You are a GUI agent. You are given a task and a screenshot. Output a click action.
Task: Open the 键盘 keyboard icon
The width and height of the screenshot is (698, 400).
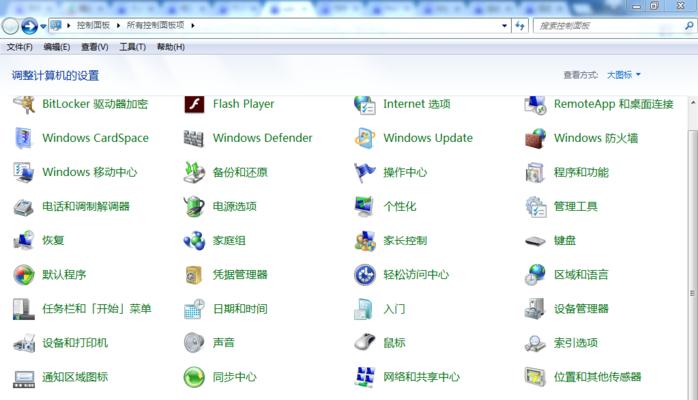(x=535, y=241)
